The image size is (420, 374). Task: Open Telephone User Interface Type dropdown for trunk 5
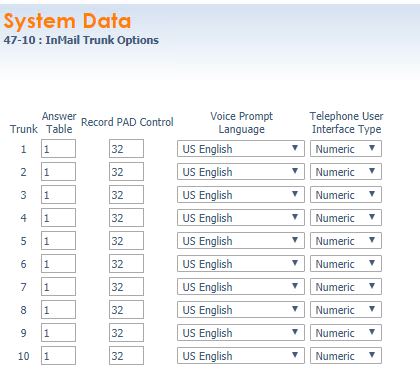(346, 241)
